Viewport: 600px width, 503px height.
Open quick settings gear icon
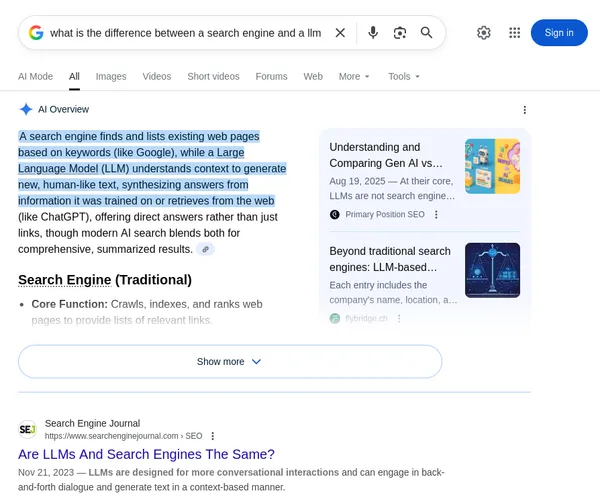point(484,33)
